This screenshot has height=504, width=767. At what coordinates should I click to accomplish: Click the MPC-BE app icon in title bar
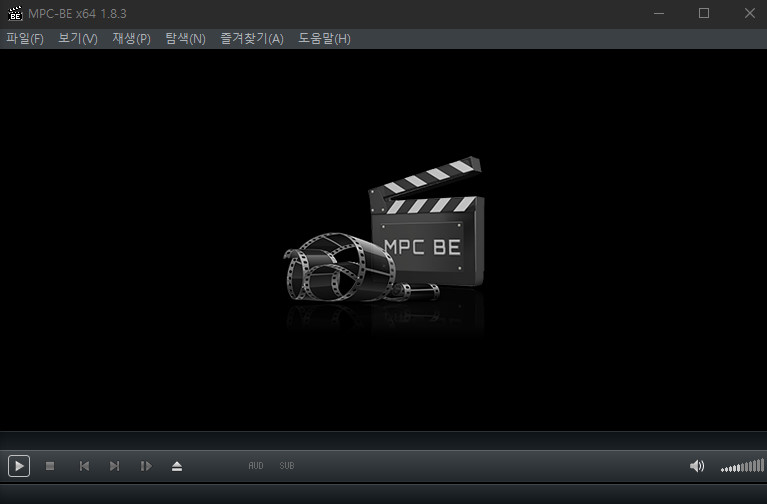pyautogui.click(x=15, y=14)
